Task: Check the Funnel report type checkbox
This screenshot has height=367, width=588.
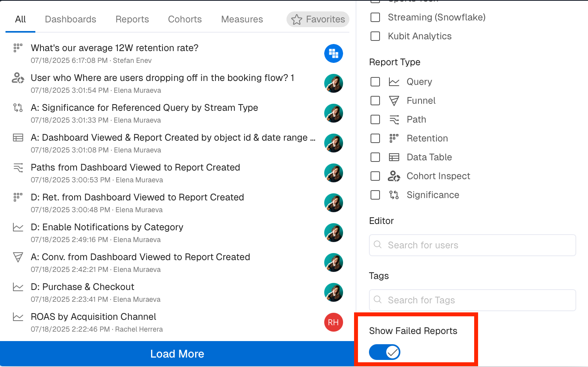Action: pos(375,101)
